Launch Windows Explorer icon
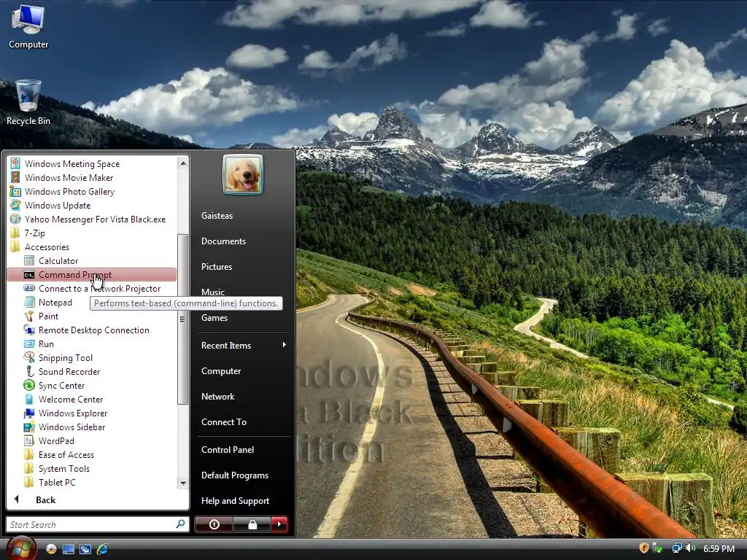 pyautogui.click(x=29, y=413)
